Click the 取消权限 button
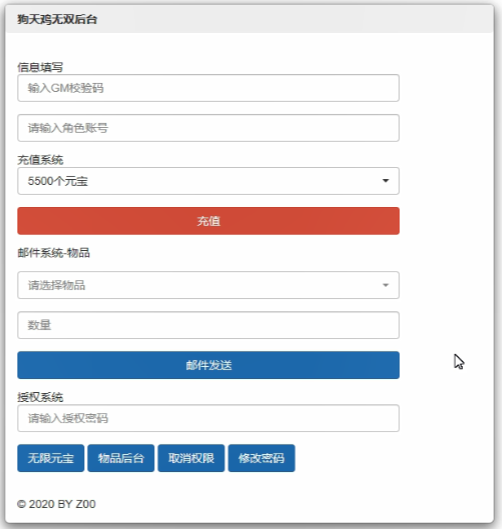The width and height of the screenshot is (502, 529). pos(191,458)
